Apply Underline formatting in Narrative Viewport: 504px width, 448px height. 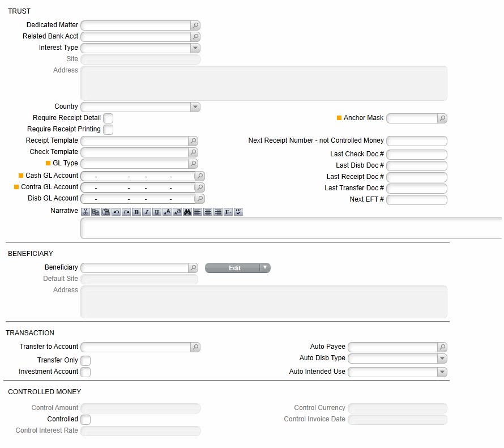(156, 212)
